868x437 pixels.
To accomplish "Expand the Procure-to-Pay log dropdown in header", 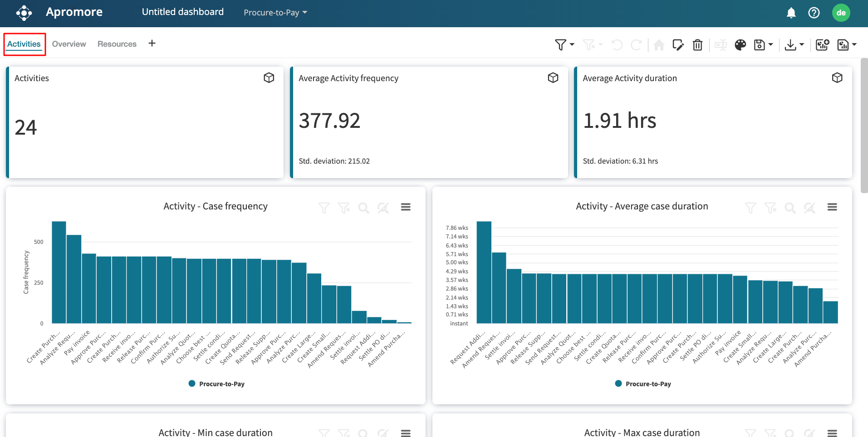I will [x=275, y=13].
